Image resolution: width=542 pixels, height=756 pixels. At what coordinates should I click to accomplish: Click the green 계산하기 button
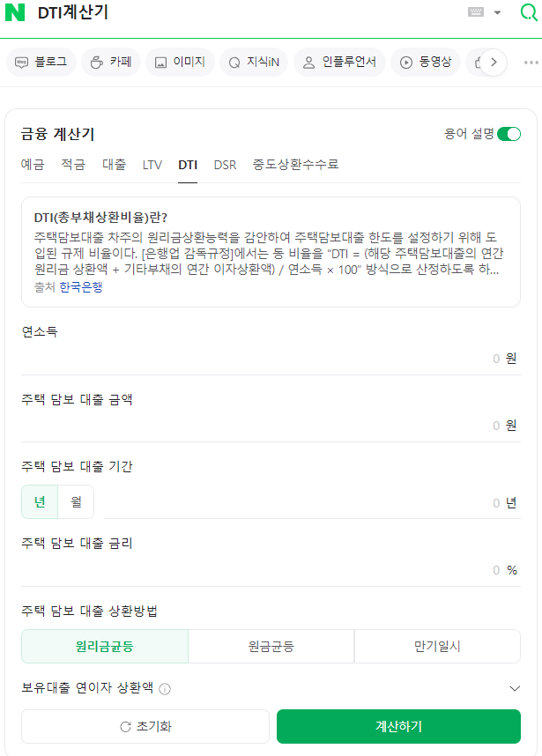398,727
